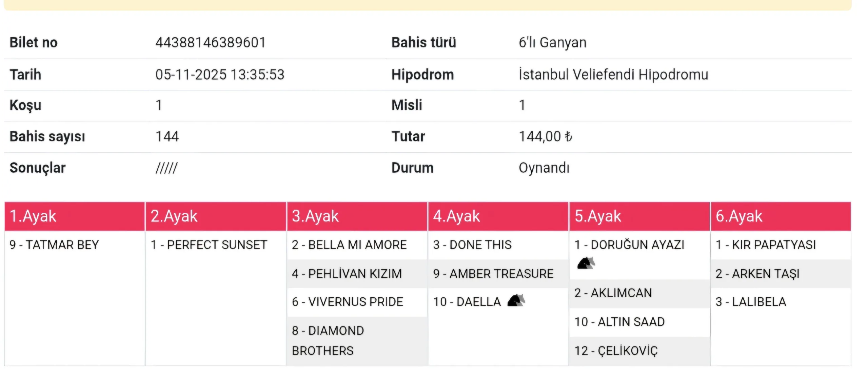Click the İstanbul Veliefendi Hipodromu text
868x383 pixels.
[613, 75]
